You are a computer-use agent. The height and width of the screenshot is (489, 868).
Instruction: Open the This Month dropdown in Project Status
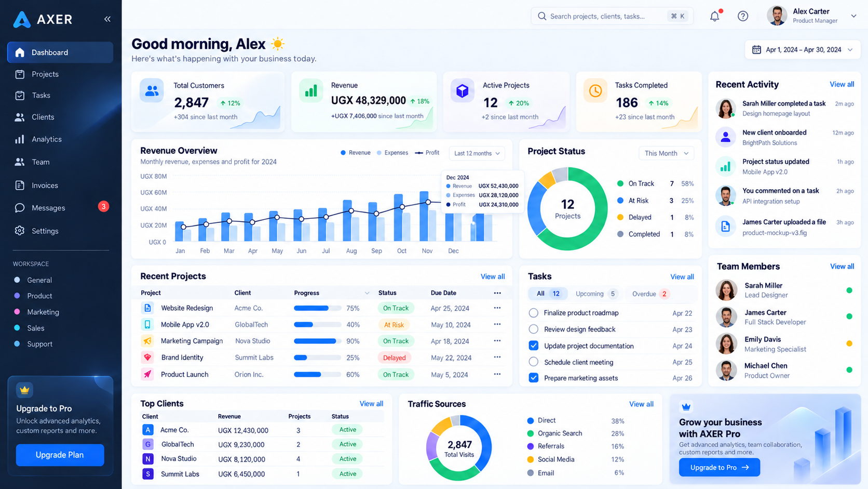point(666,153)
